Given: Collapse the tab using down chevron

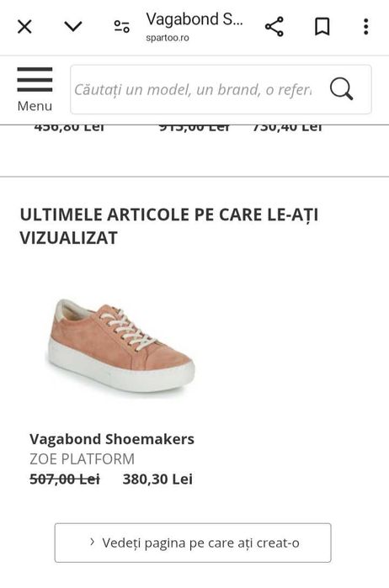Looking at the screenshot, I should 73,26.
